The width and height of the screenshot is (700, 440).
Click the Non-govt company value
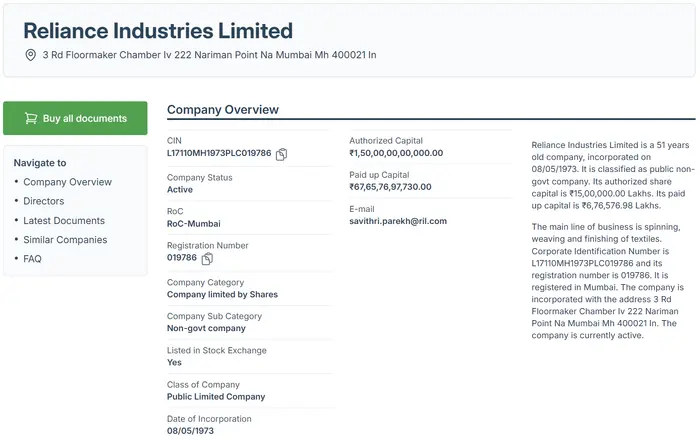tap(206, 328)
